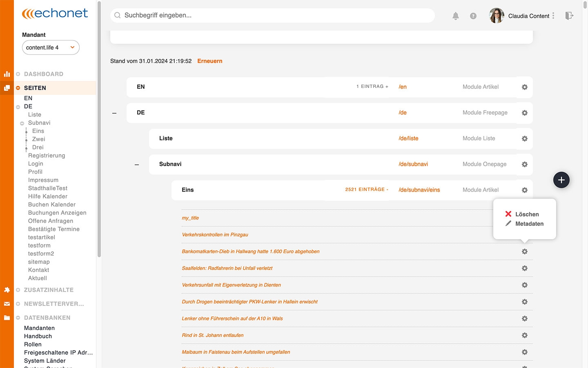Expand the 1 Eintrag list on EN
Viewport: 588px width, 368px height.
click(x=372, y=87)
